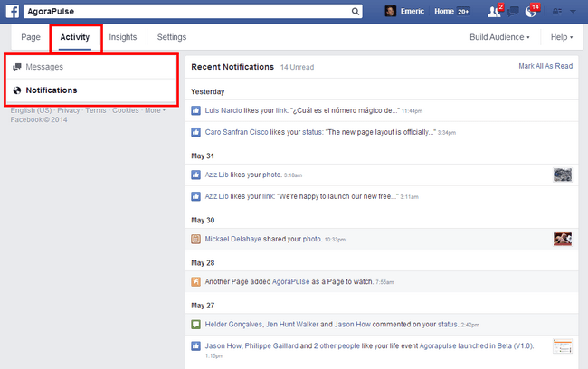
Task: Click the AgoraPulse search input field
Action: point(190,11)
